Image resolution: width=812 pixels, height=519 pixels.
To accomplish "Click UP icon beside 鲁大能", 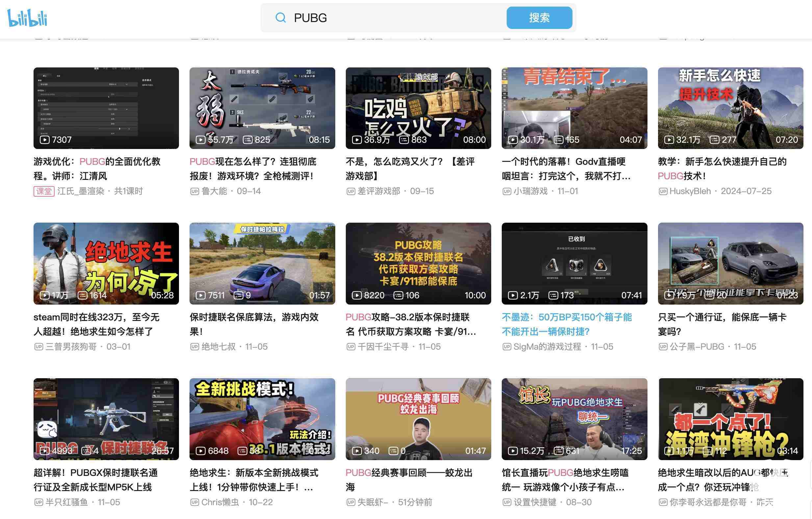I will [x=194, y=191].
